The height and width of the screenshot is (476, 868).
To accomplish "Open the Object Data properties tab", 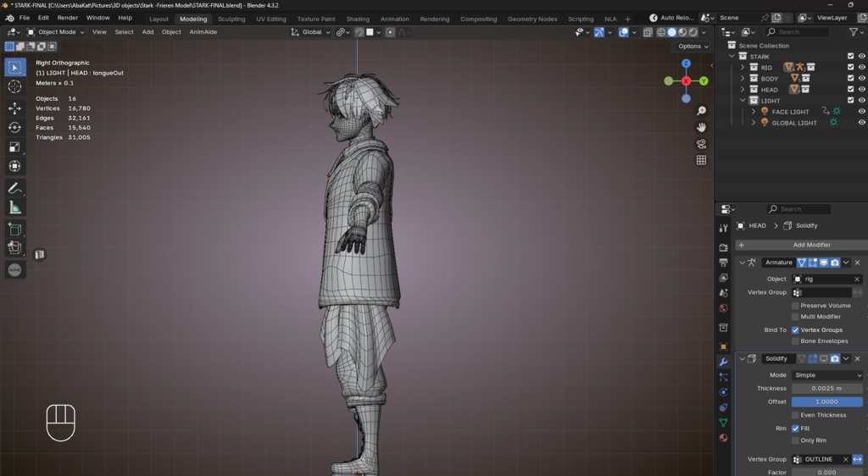I will pos(724,423).
